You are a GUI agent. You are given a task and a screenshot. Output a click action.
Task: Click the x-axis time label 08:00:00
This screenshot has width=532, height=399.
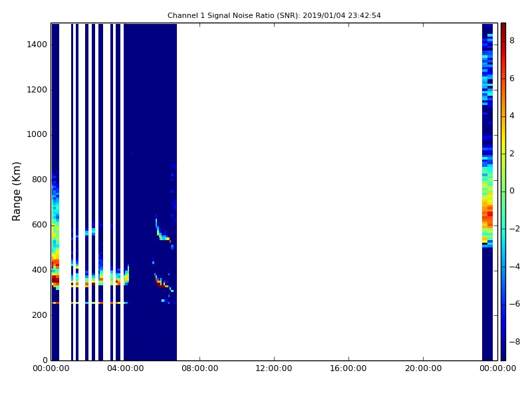pyautogui.click(x=199, y=368)
